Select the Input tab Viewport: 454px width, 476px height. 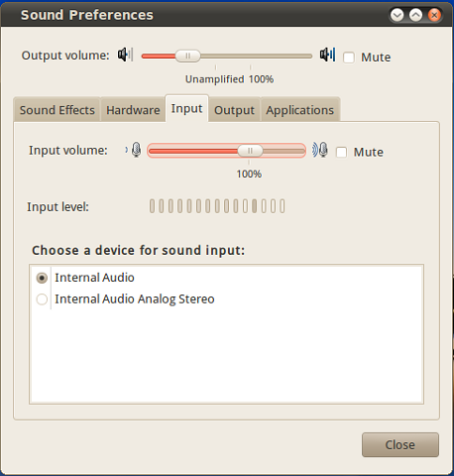click(x=186, y=108)
